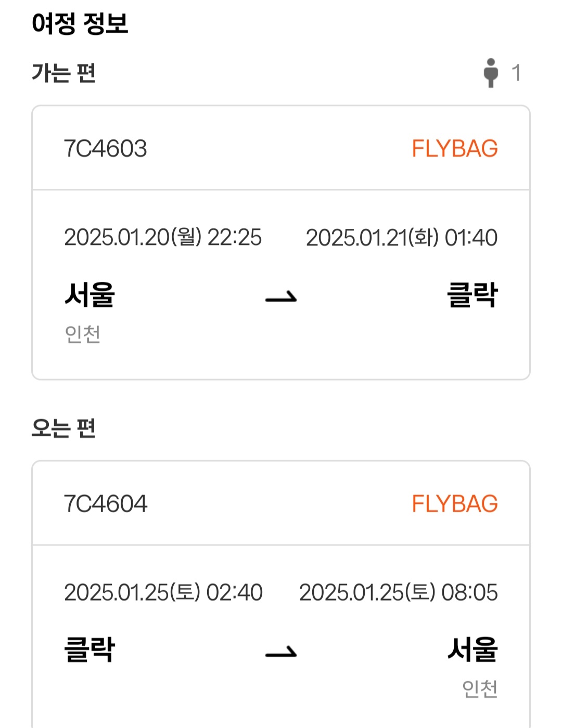
Task: Open flight number 7C4604
Action: (x=106, y=504)
